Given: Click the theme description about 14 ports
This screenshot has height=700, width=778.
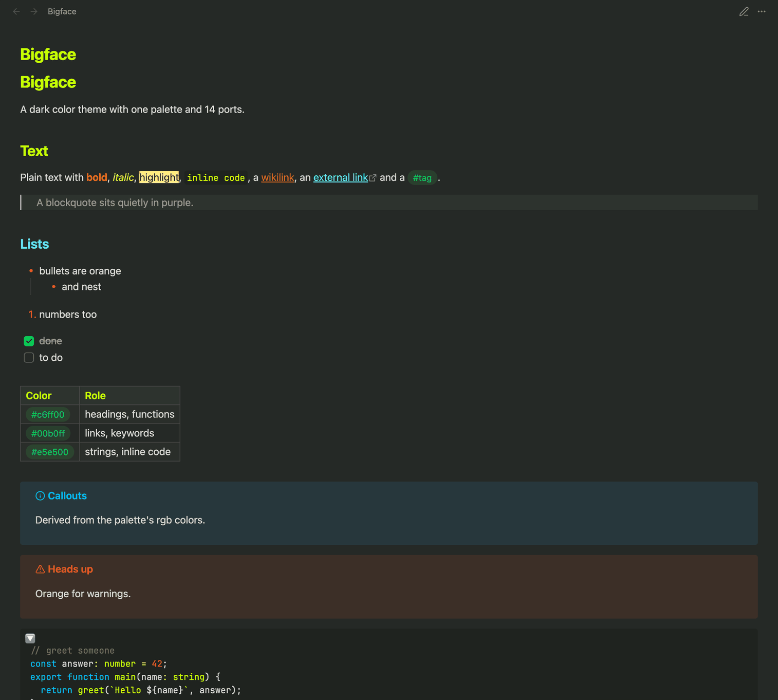Looking at the screenshot, I should pos(133,109).
